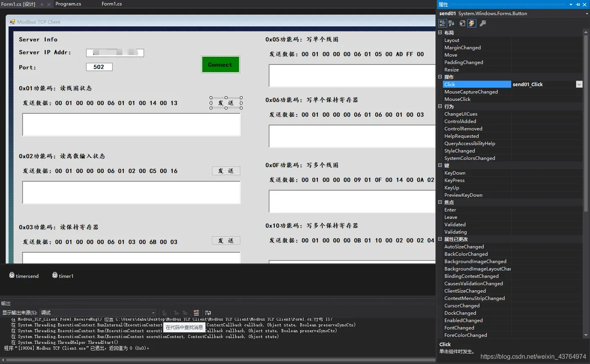The width and height of the screenshot is (590, 364).
Task: Open the output source 调试 dropdown
Action: [98, 313]
